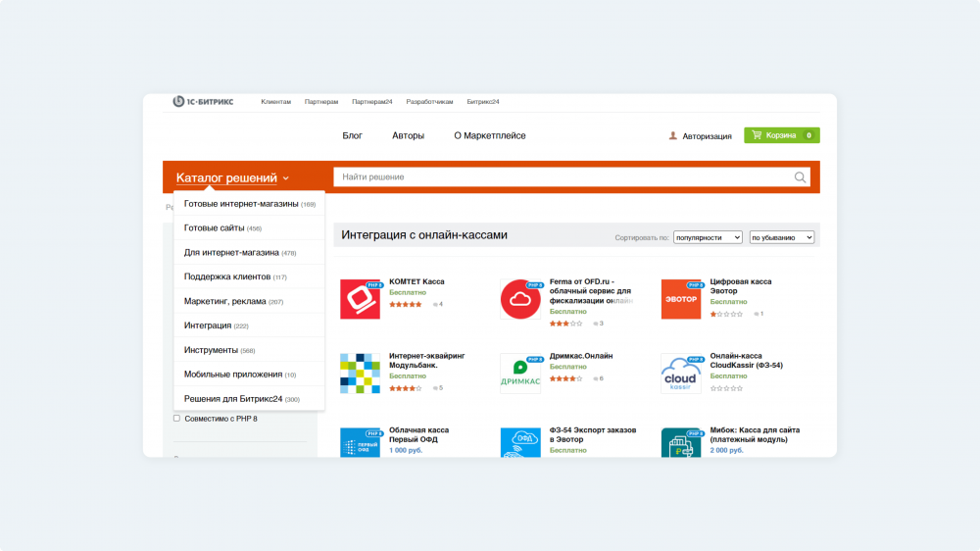
Task: Select Решения для Битрикс24 category
Action: point(249,399)
